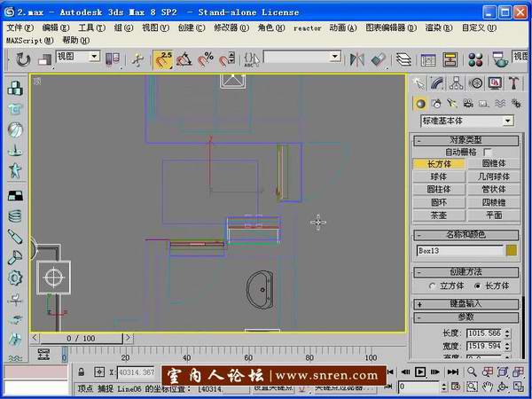Viewport: 532px width, 399px height.
Task: Click the 宽度 value field
Action: (x=485, y=346)
